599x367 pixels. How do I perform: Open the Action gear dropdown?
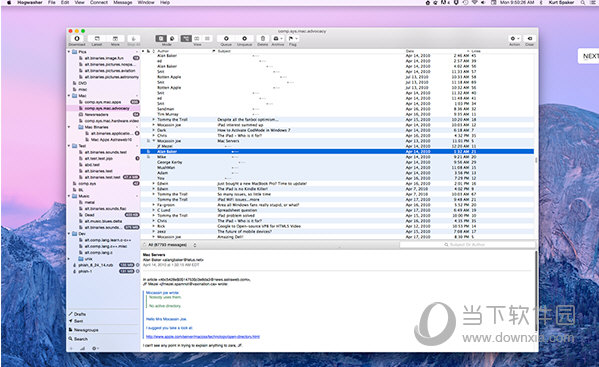click(514, 39)
